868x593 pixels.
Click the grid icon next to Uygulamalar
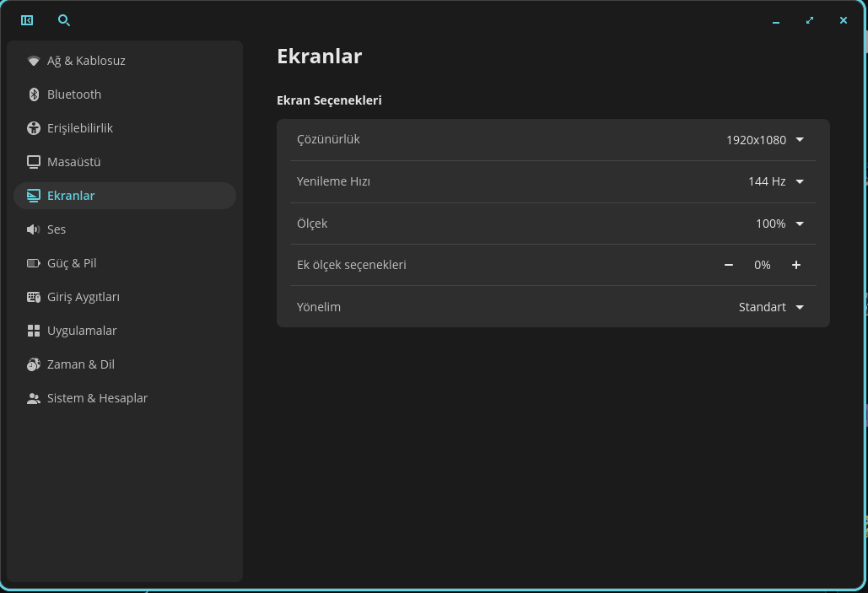click(x=33, y=332)
